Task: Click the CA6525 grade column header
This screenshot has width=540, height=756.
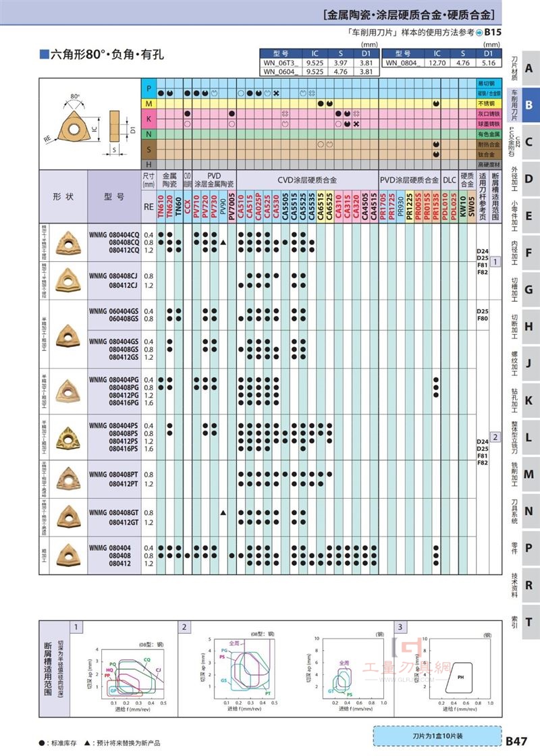Action: click(x=329, y=207)
